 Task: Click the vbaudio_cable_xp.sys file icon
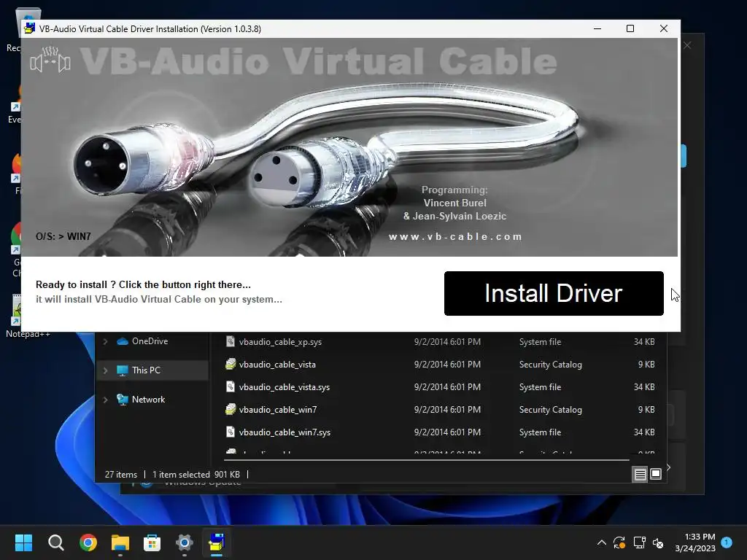[231, 341]
